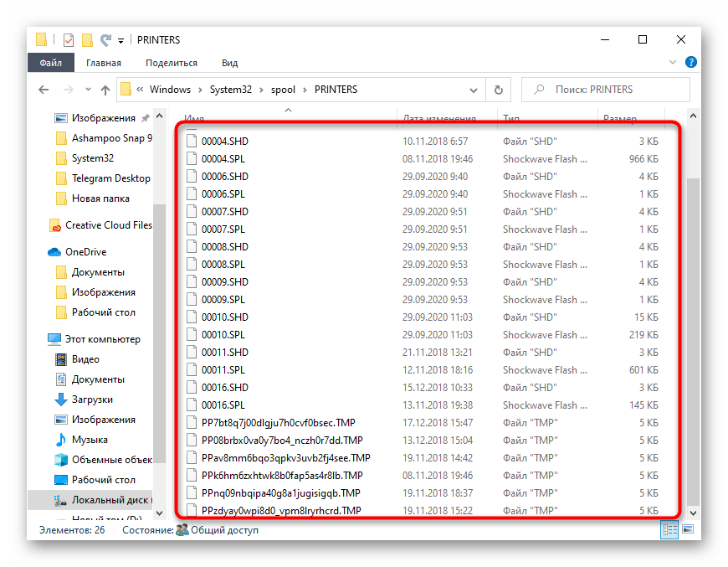Navigate to System32 via breadcrumb link
The width and height of the screenshot is (728, 567).
click(232, 89)
